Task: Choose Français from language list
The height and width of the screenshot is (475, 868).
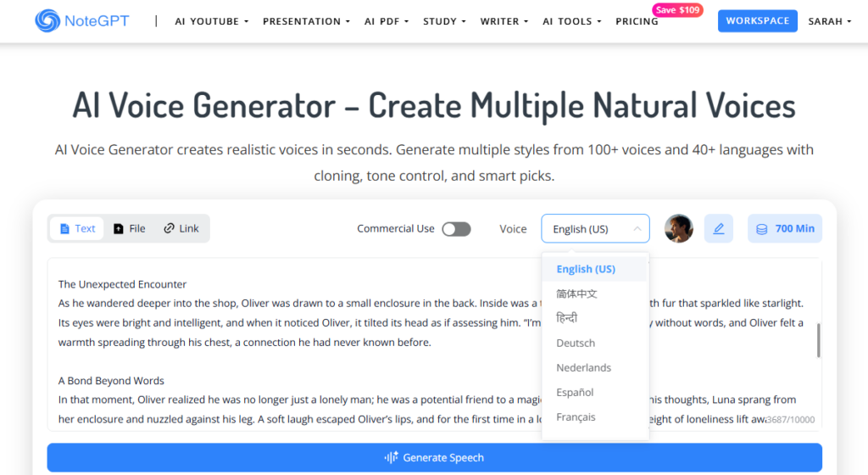Action: pyautogui.click(x=594, y=417)
